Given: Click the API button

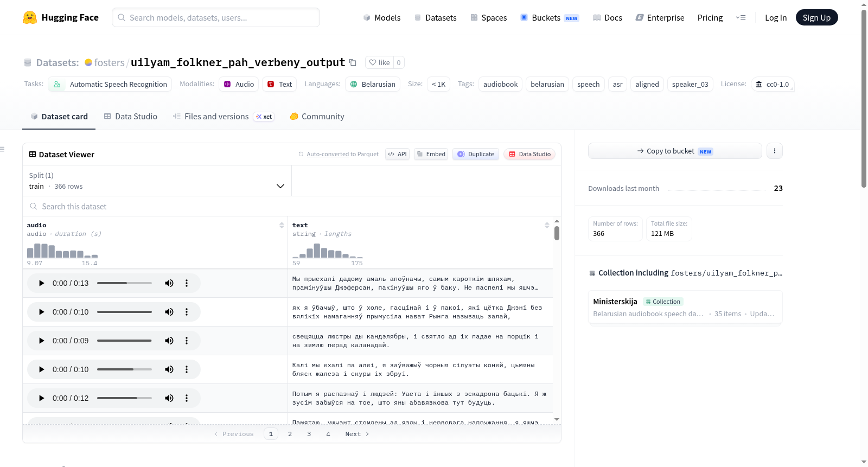Looking at the screenshot, I should point(397,154).
